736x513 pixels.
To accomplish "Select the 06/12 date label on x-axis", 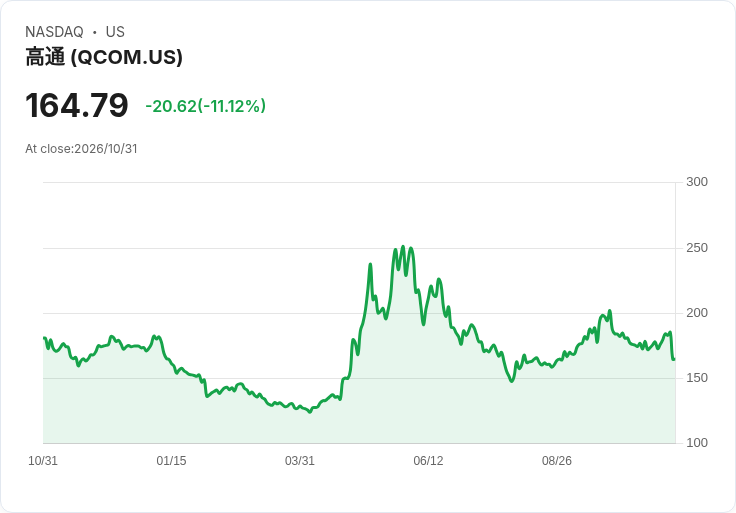I will (428, 461).
